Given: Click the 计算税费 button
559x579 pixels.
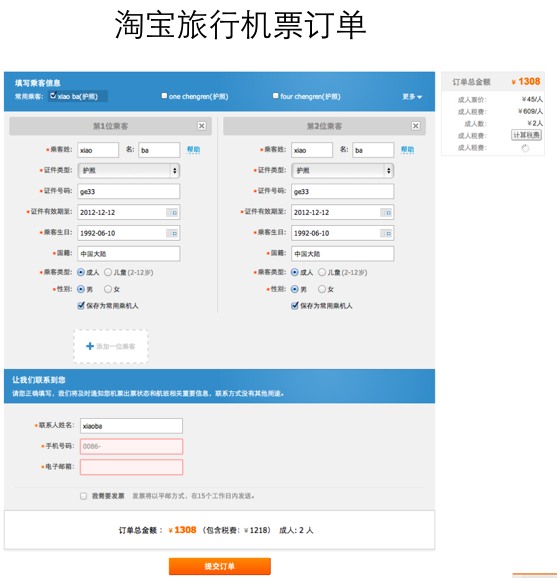Looking at the screenshot, I should [526, 135].
